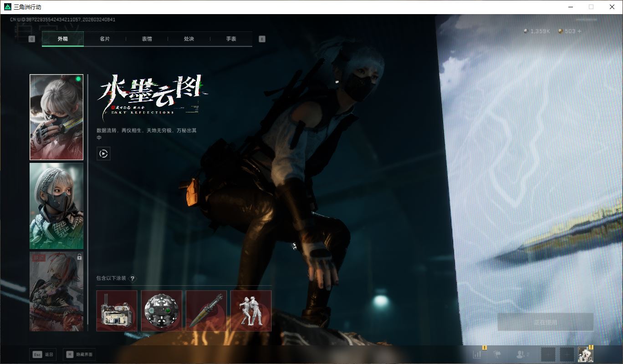The image size is (623, 364).
Task: Select the spherical grenade skin icon
Action: [x=161, y=310]
